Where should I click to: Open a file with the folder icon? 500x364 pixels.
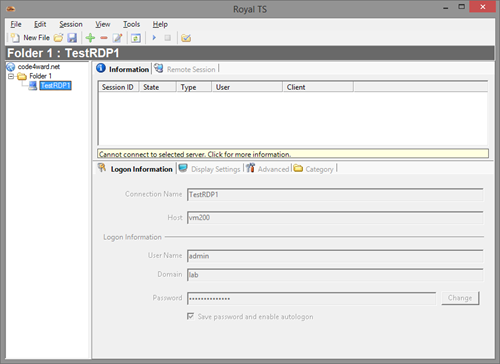tap(58, 38)
